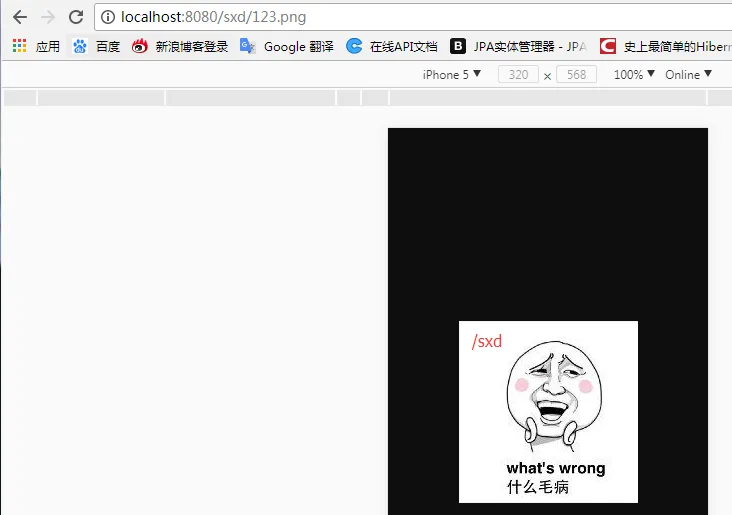Viewport: 732px width, 515px height.
Task: Click the Google Translate icon
Action: pyautogui.click(x=247, y=46)
